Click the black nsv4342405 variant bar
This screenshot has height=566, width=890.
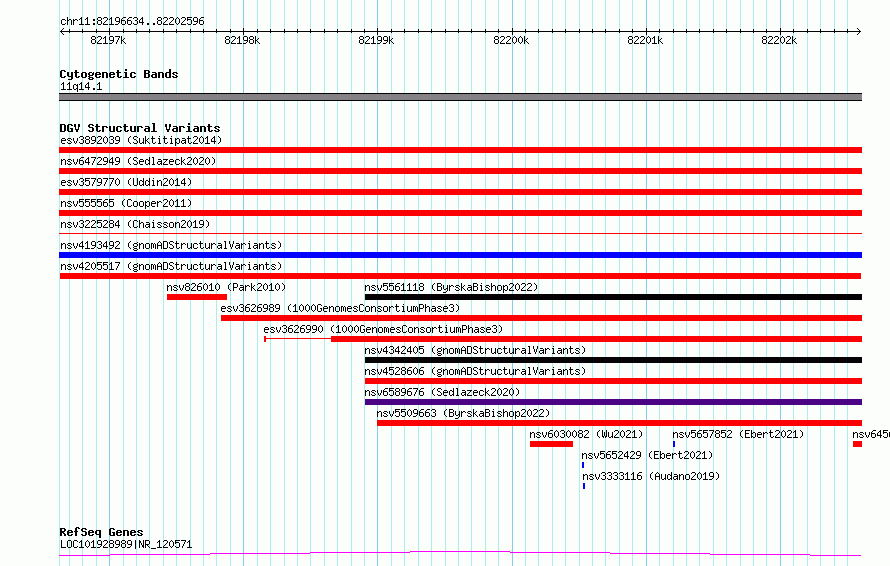(613, 360)
